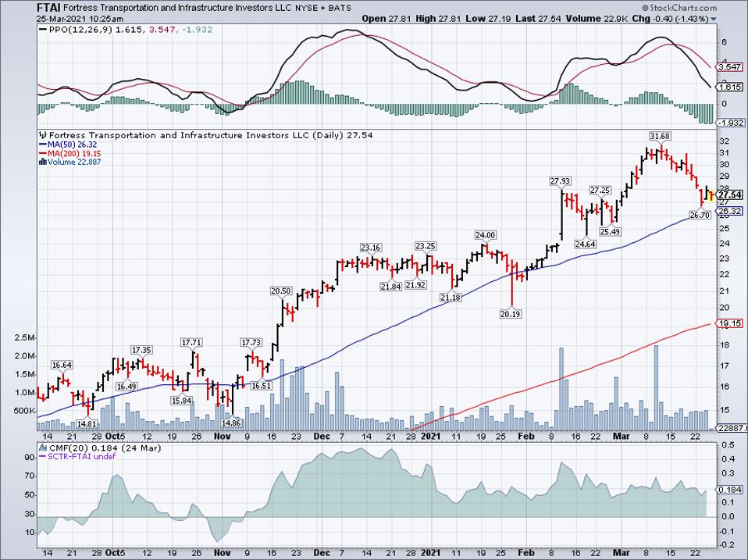Screen dimensions: 748x560
Task: Click the 3.547 signal tag on PPO axis
Action: tap(730, 67)
